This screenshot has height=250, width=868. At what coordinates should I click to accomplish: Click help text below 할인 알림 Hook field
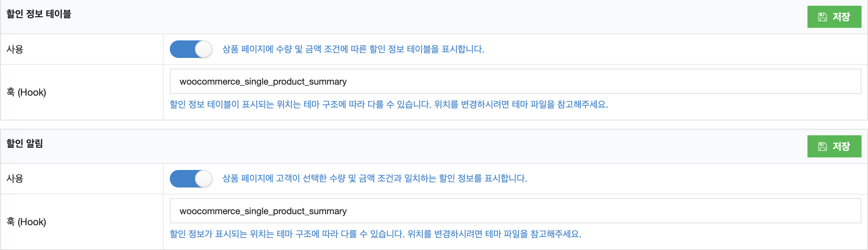[x=375, y=234]
